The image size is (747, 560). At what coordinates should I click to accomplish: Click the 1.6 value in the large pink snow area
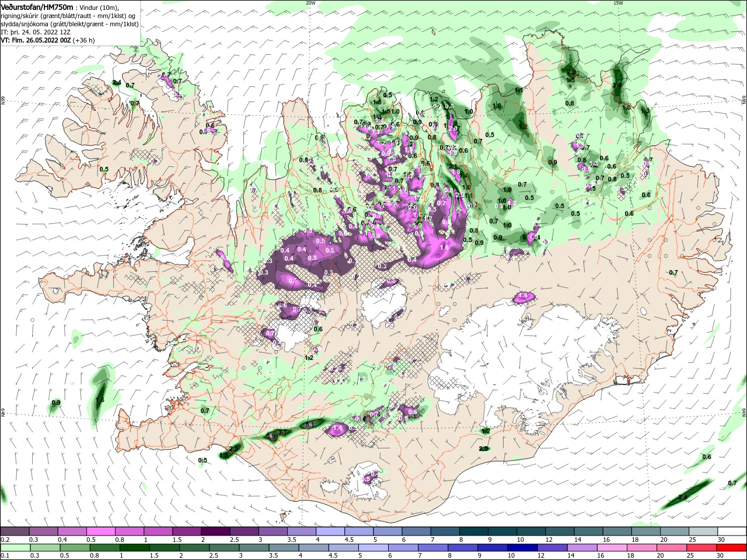(444, 247)
